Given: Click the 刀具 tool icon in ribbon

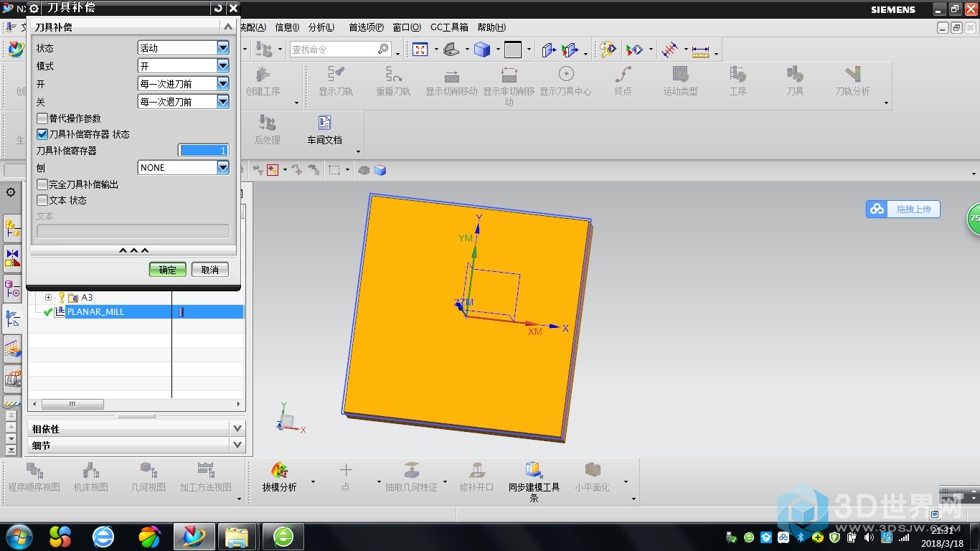Looking at the screenshot, I should coord(795,74).
